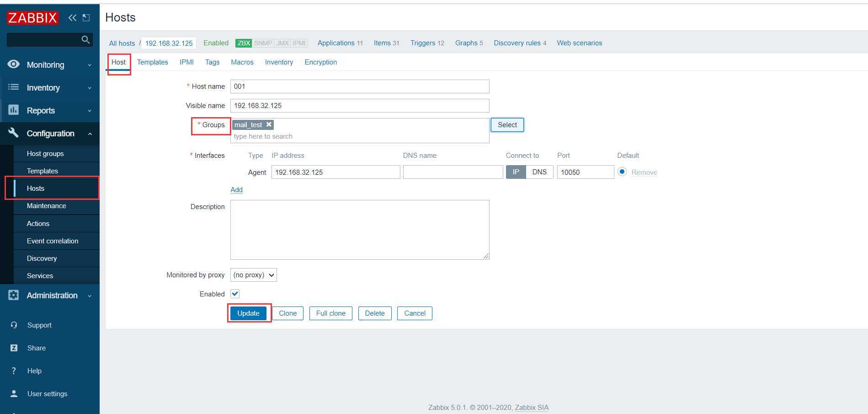Collapse the sidebar with the double-chevron icon
The width and height of the screenshot is (868, 414).
coord(72,18)
